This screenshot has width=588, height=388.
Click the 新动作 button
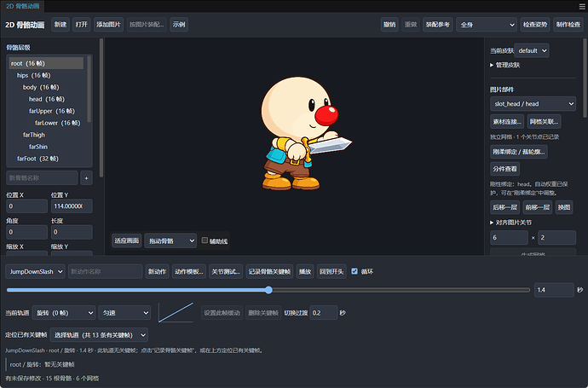[x=157, y=271]
